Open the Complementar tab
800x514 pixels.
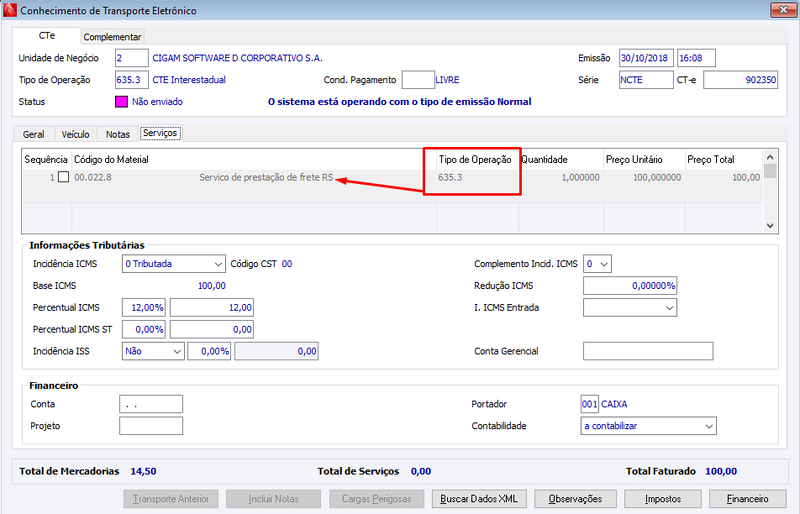coord(112,37)
